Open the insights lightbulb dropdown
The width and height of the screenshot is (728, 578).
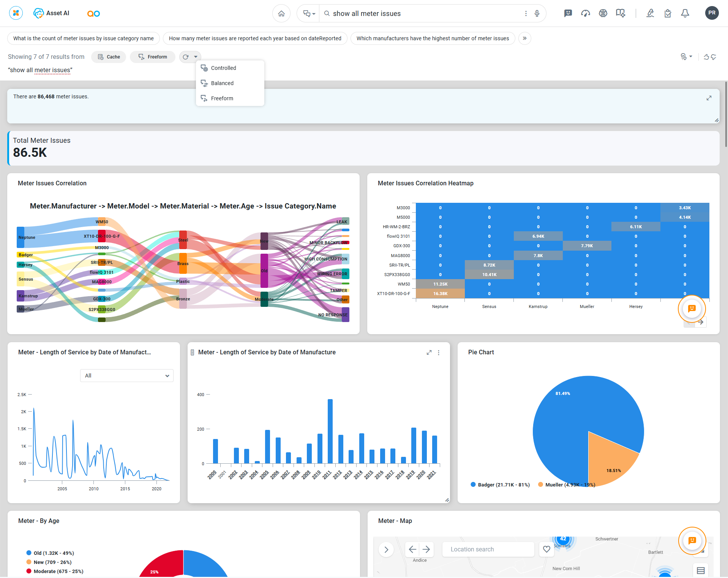click(686, 57)
